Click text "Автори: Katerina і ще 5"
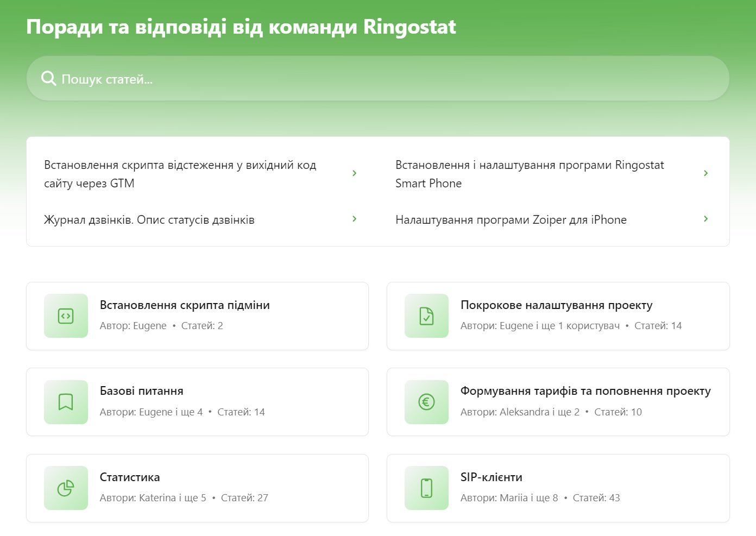 point(153,498)
